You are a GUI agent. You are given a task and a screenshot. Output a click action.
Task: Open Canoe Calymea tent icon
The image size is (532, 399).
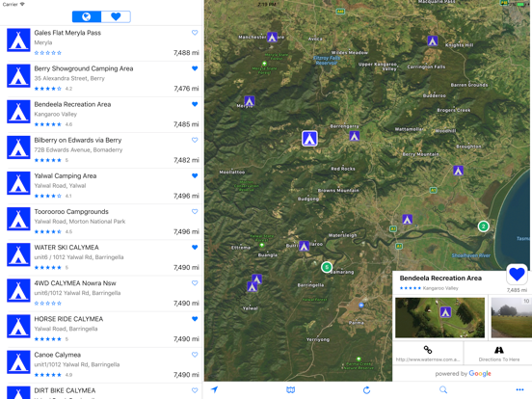point(18,362)
